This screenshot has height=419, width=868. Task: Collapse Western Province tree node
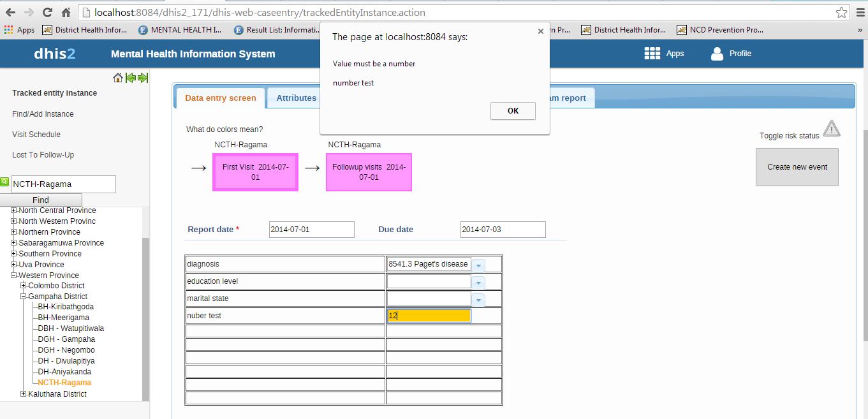pos(14,276)
